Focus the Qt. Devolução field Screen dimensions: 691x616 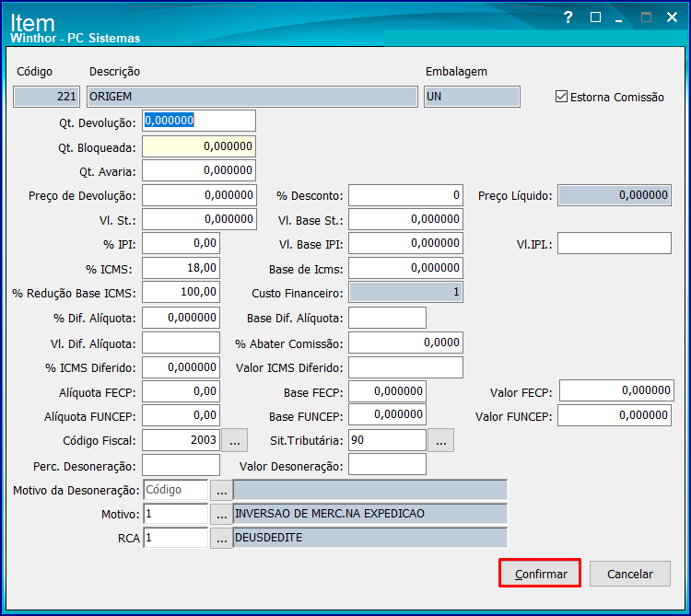[x=199, y=121]
